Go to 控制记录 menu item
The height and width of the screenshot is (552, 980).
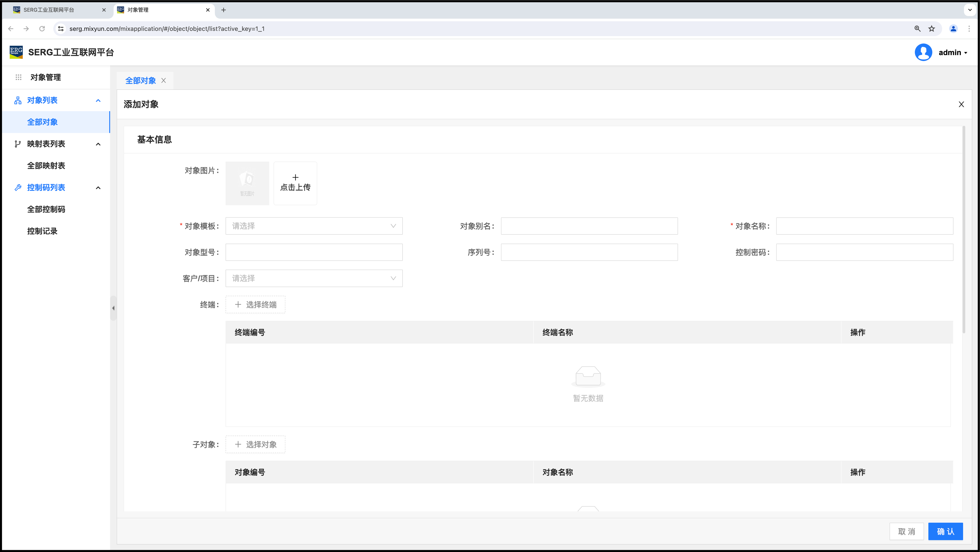42,231
